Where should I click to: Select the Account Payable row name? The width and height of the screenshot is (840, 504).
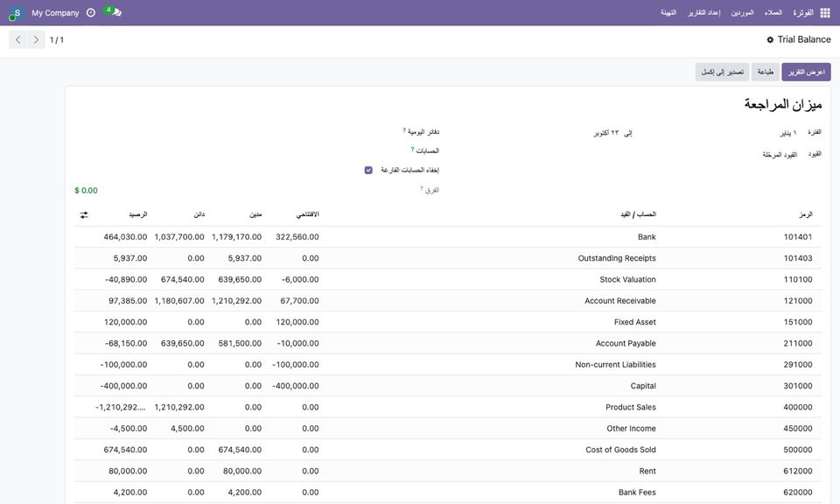[x=626, y=343]
